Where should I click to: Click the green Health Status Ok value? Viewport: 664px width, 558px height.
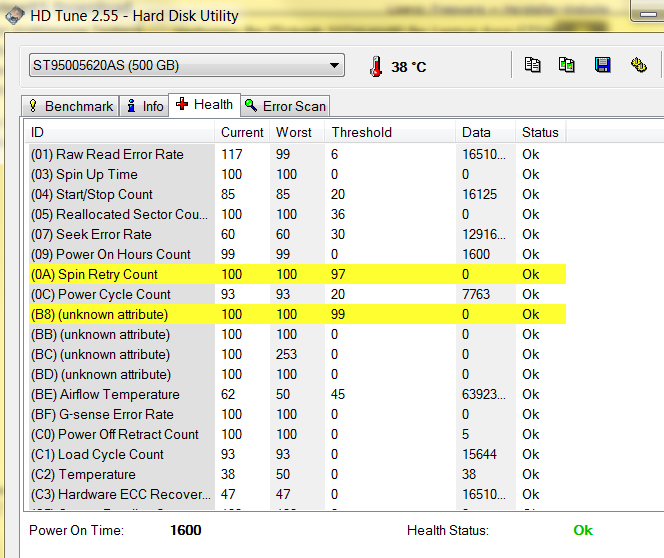click(583, 530)
